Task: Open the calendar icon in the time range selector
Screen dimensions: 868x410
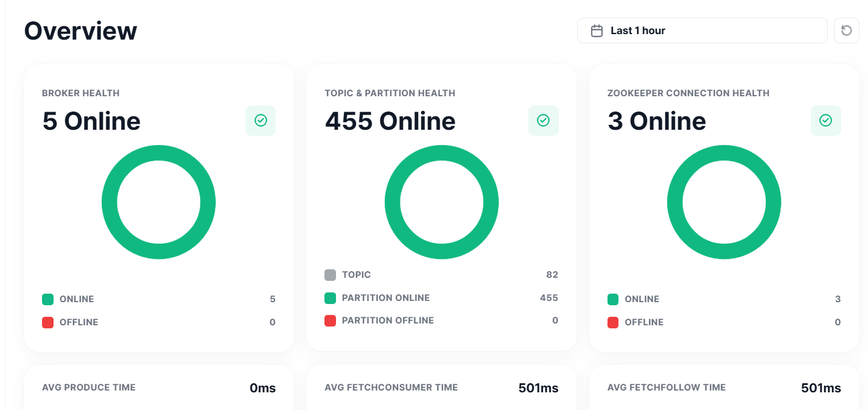Action: click(x=597, y=30)
